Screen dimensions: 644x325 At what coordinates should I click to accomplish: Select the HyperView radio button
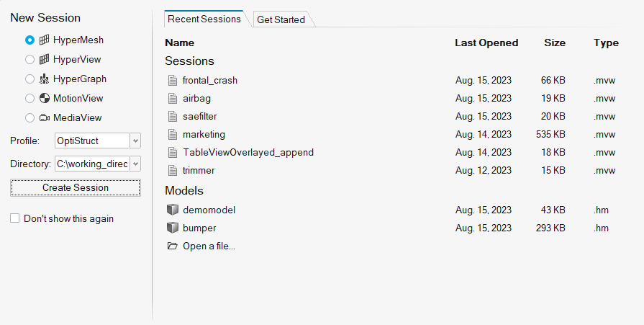[x=30, y=59]
